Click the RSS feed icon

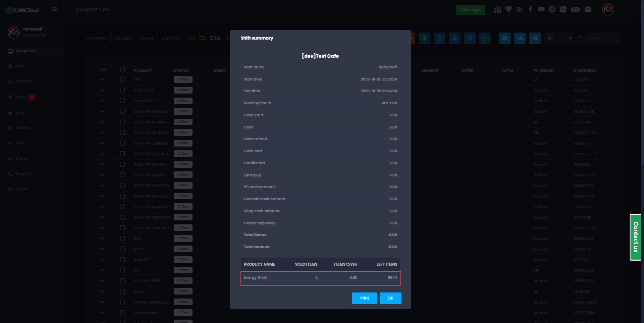(x=519, y=9)
